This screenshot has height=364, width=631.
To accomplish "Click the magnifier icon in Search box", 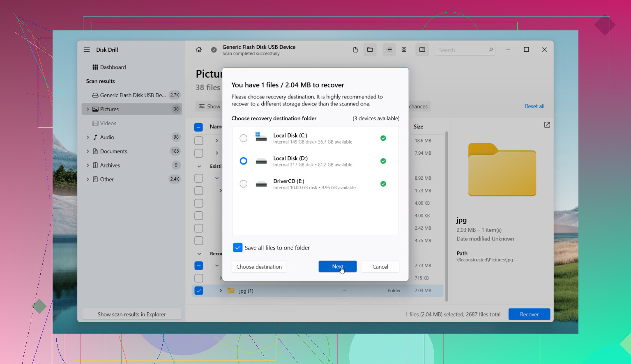I will pos(491,50).
